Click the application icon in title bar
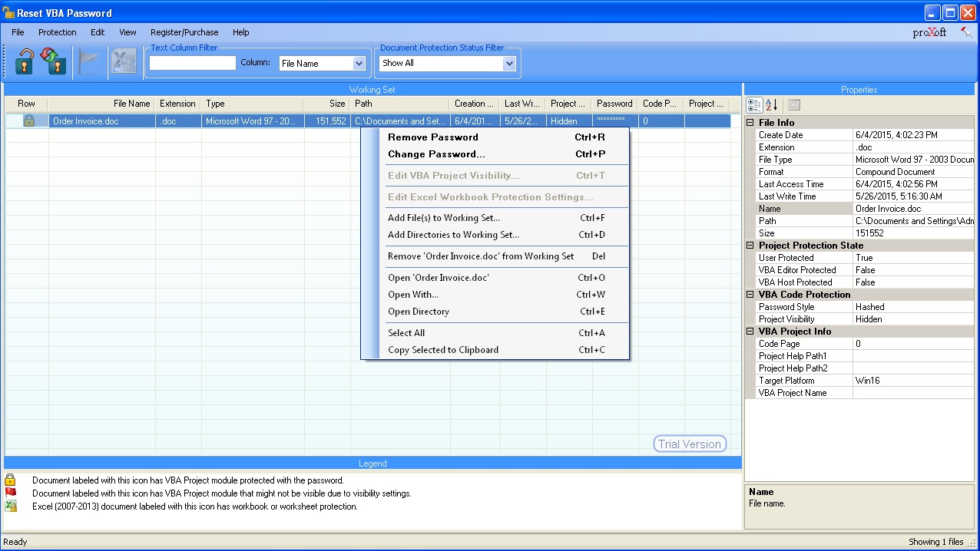The height and width of the screenshot is (551, 980). pos(8,12)
